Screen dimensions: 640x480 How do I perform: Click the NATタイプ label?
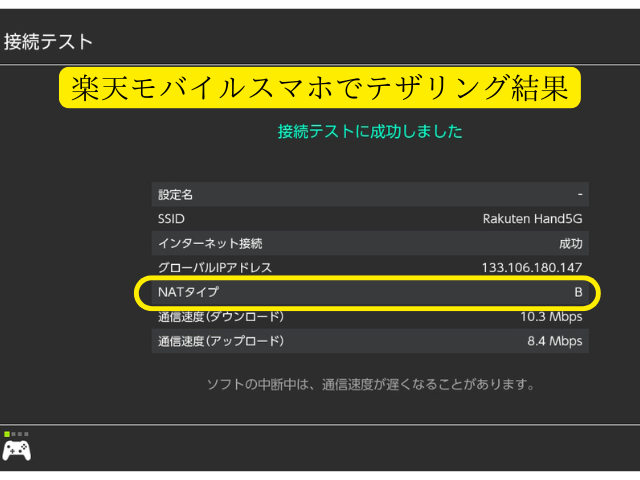188,292
